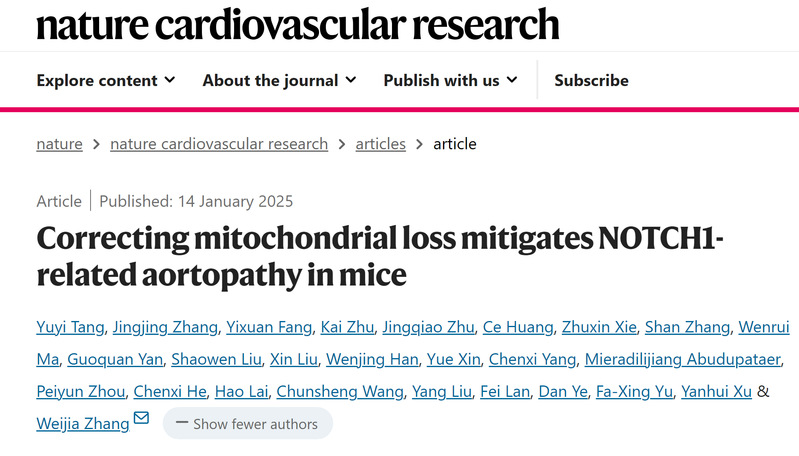Image resolution: width=799 pixels, height=456 pixels.
Task: Open author Fa-Xing Yu
Action: point(632,391)
